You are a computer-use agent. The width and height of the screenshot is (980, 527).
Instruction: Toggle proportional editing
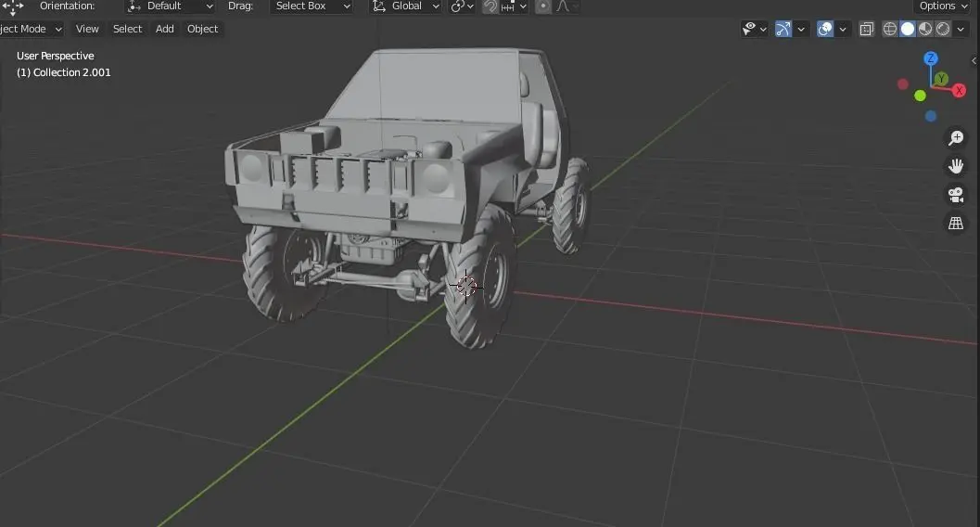click(x=543, y=6)
